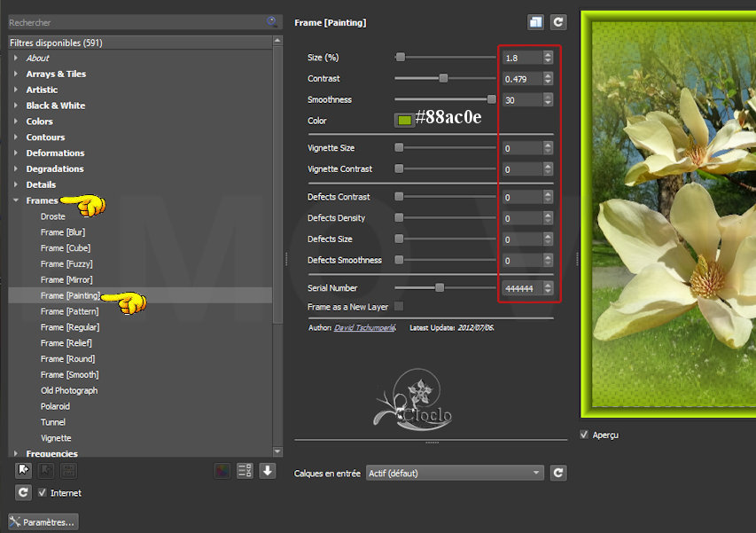The width and height of the screenshot is (756, 533).
Task: Uncheck the Aperçu preview checkbox
Action: (x=585, y=435)
